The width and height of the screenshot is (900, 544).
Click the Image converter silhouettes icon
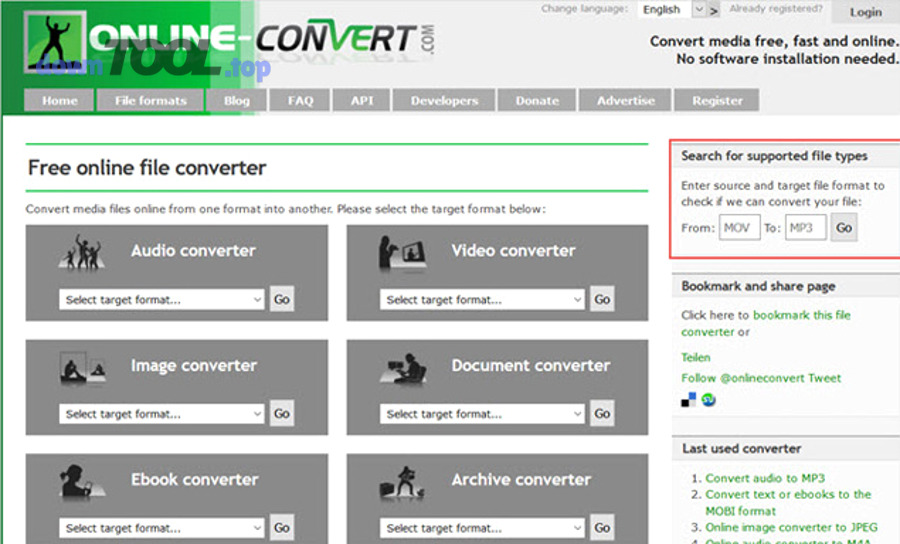tap(83, 367)
